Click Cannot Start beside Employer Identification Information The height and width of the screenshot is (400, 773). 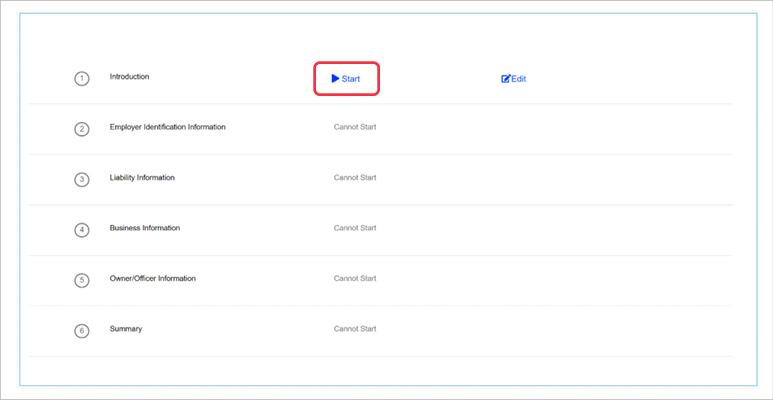point(355,127)
